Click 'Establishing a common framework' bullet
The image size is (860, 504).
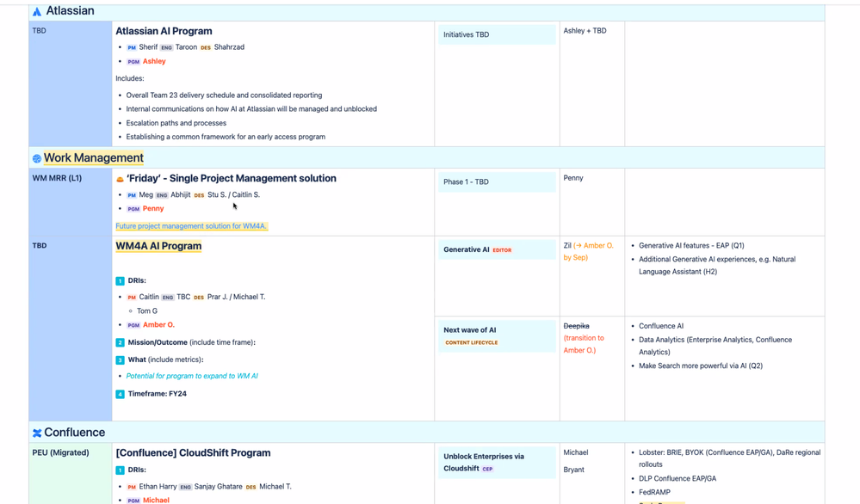click(226, 137)
